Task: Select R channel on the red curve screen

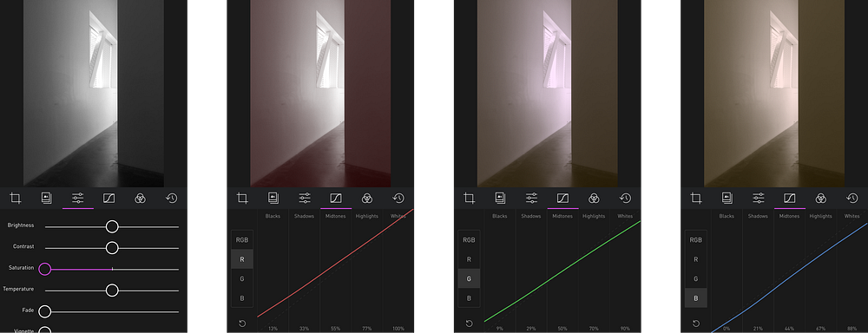Action: pyautogui.click(x=242, y=259)
